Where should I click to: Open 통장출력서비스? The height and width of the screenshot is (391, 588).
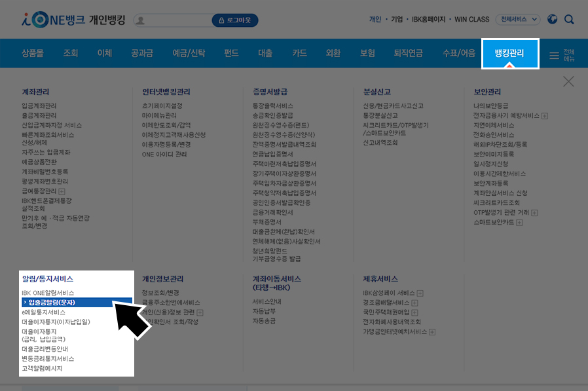[272, 106]
